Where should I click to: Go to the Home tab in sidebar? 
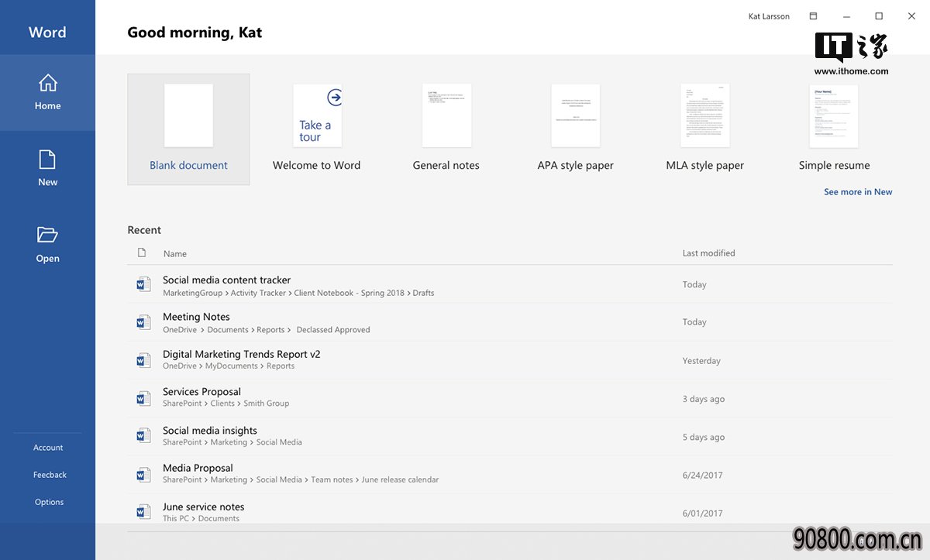47,92
